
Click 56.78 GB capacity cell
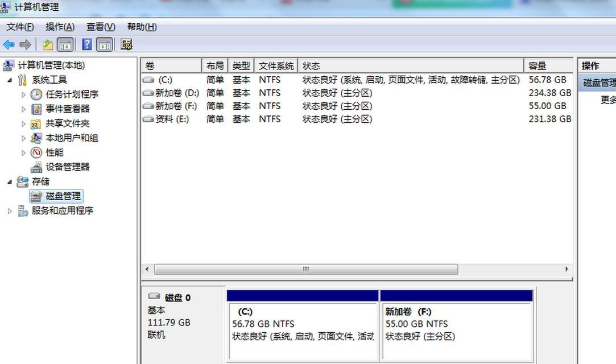[x=547, y=80]
